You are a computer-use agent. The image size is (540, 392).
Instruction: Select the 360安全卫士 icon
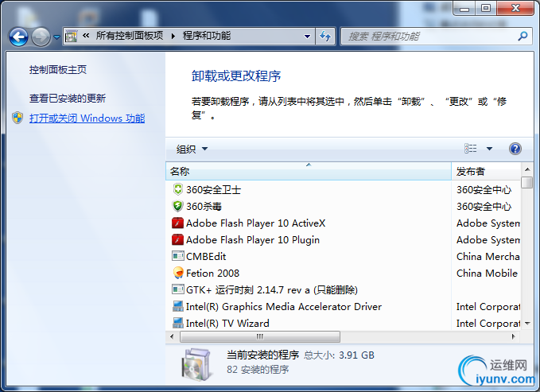(177, 189)
